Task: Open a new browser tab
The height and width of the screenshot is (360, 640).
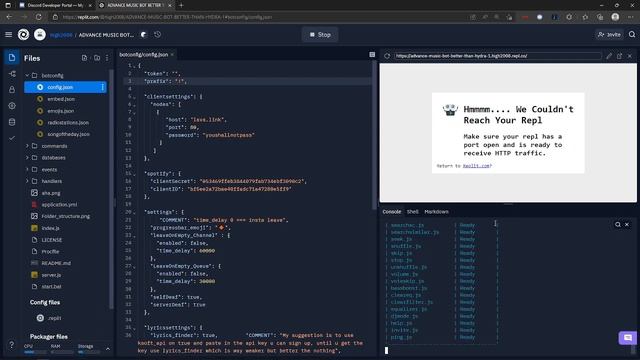Action: tap(181, 5)
